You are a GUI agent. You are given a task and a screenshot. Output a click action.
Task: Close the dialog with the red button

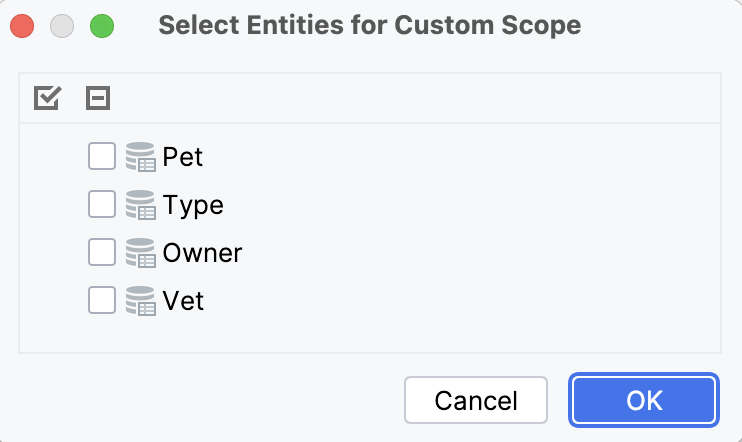click(x=23, y=26)
